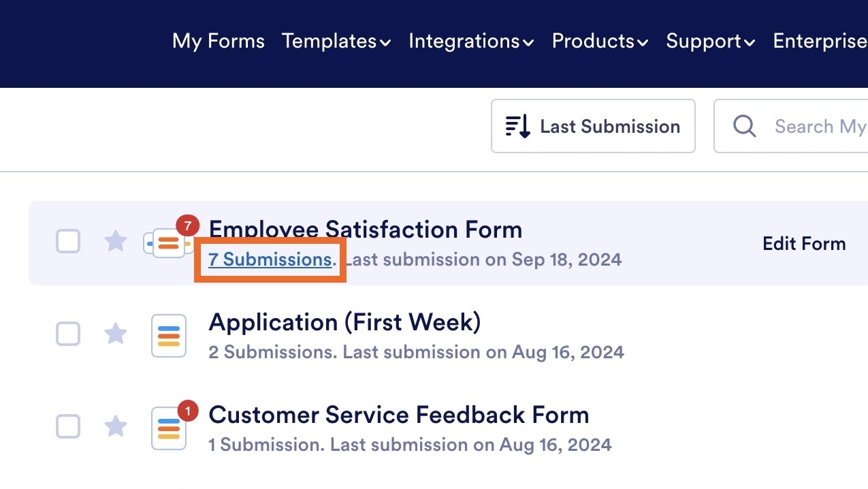The image size is (868, 489).
Task: Favorite the Application (First Week) form
Action: tap(116, 334)
